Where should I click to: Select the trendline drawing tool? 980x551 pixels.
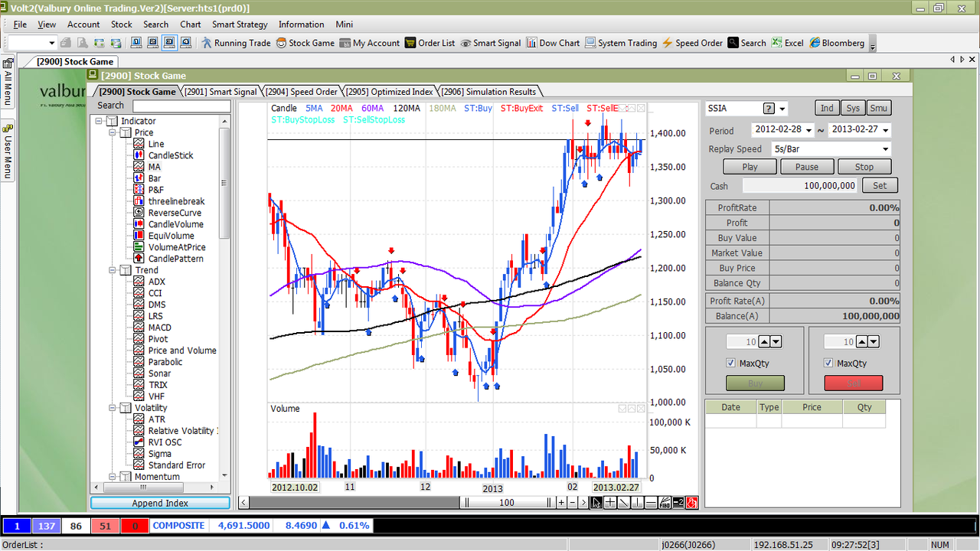click(624, 503)
